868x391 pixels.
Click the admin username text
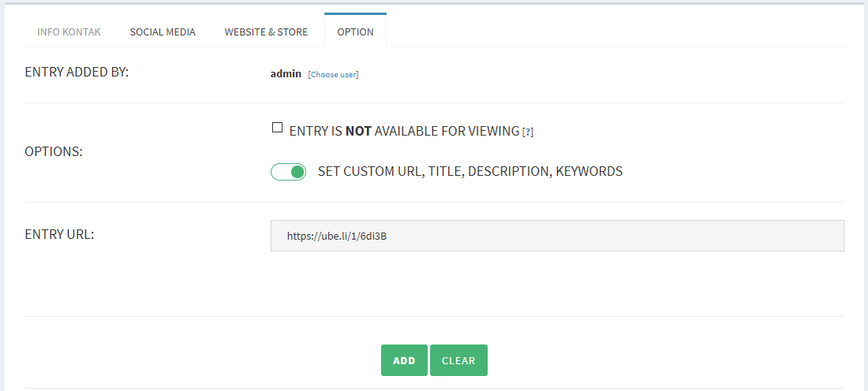coord(286,73)
